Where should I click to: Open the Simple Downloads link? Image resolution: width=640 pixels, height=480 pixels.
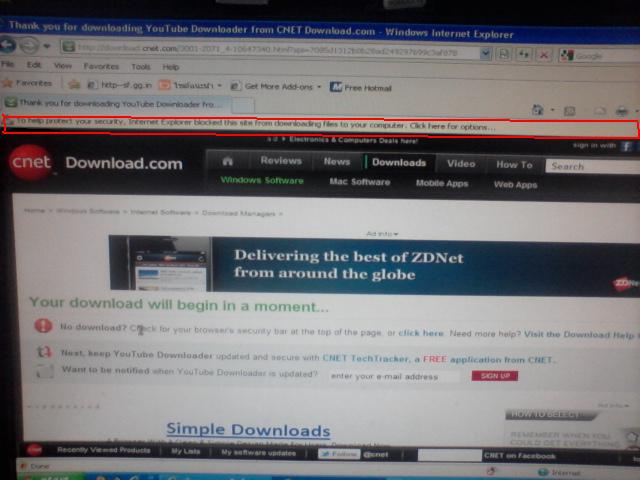click(x=248, y=430)
